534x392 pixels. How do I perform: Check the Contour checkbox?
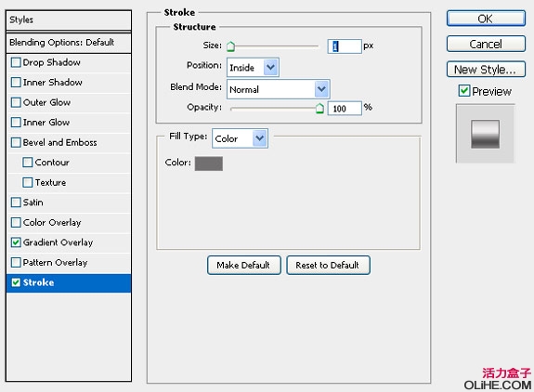coord(28,163)
